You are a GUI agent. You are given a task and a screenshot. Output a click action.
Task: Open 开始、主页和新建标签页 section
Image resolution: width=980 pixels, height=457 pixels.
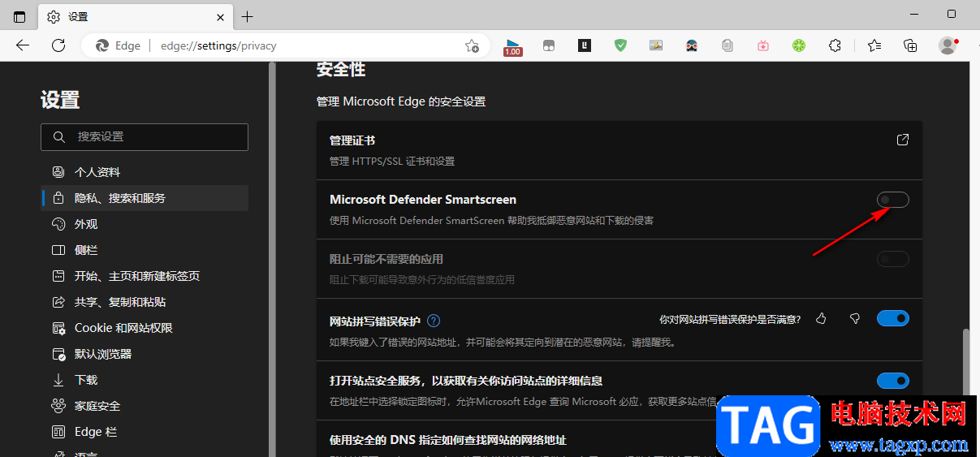click(145, 276)
